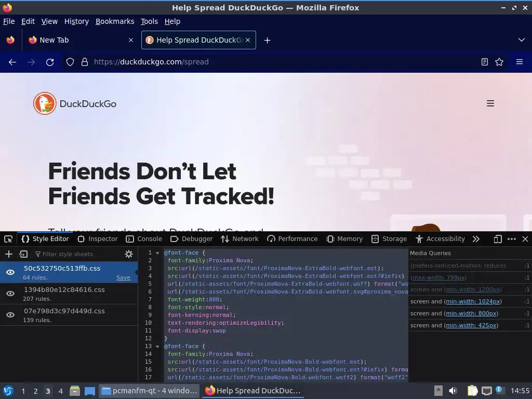
Task: Select the Style Editor tab
Action: pos(45,239)
